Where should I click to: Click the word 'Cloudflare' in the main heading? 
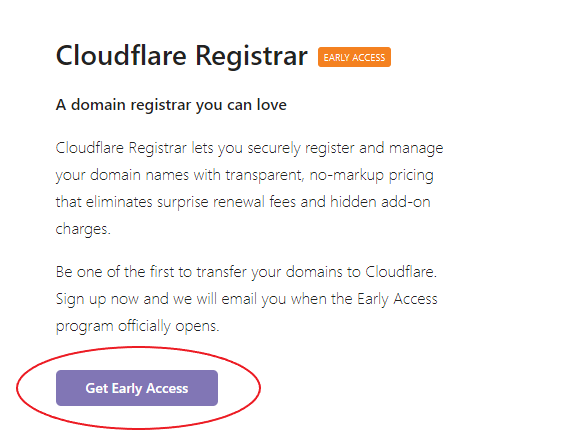pos(121,56)
